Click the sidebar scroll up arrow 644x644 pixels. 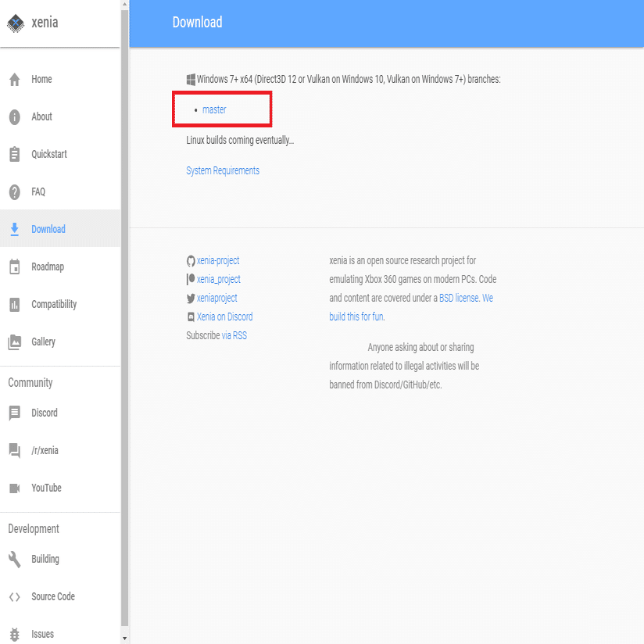click(x=125, y=5)
